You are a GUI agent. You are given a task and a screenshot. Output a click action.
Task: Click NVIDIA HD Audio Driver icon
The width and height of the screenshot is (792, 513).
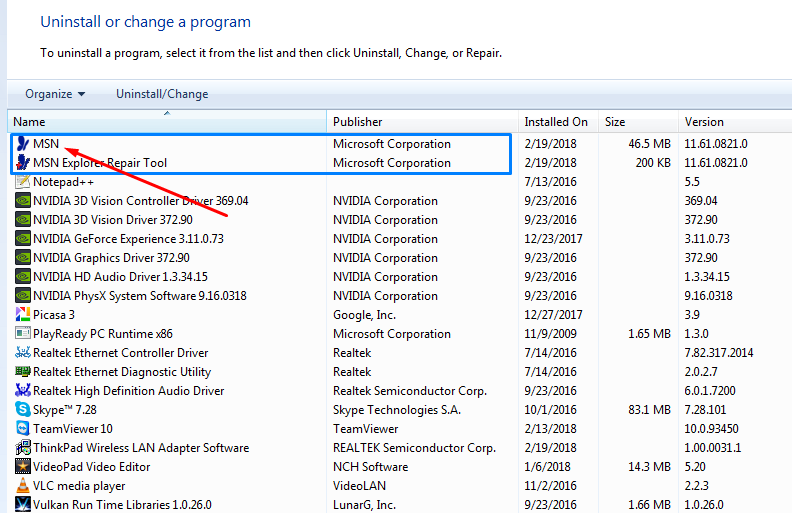23,277
